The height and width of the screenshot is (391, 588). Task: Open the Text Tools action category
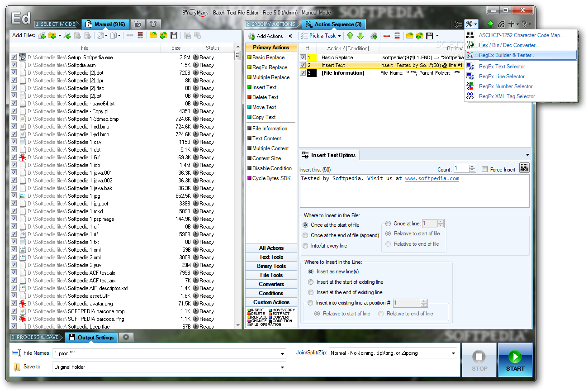tap(271, 257)
